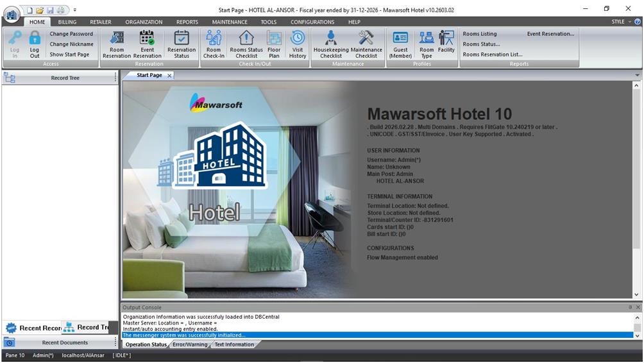Open the quick access toolbar customize arrow
The image size is (644, 363).
(74, 10)
